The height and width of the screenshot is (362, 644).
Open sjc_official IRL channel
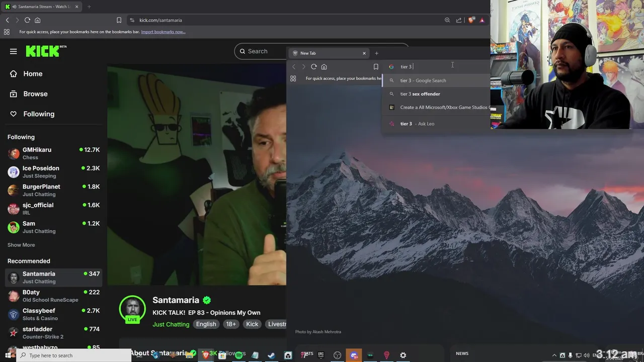(53, 209)
